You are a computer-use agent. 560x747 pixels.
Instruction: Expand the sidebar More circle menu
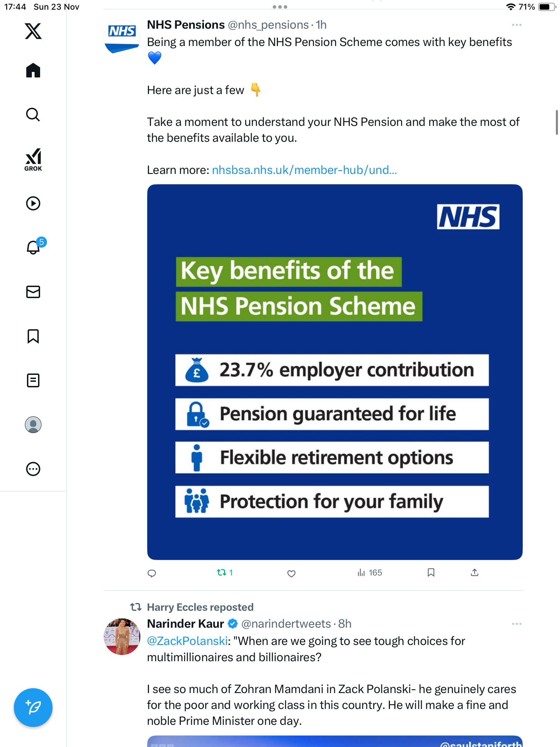(x=33, y=469)
